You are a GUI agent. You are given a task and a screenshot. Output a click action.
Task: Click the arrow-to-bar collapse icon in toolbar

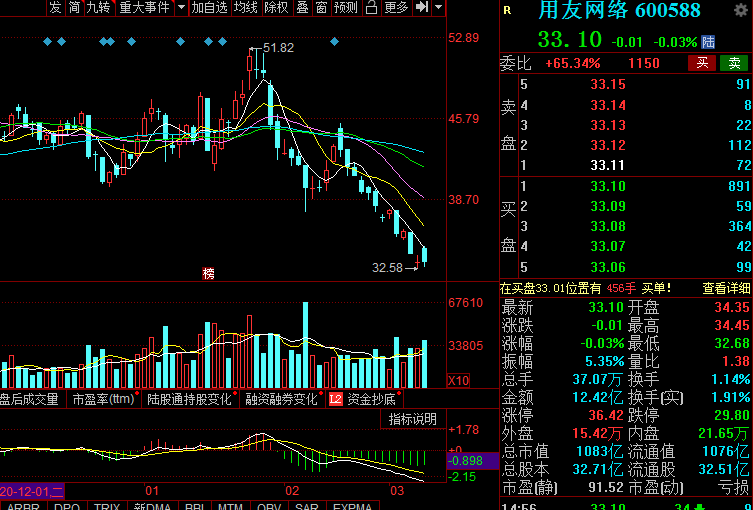423,8
